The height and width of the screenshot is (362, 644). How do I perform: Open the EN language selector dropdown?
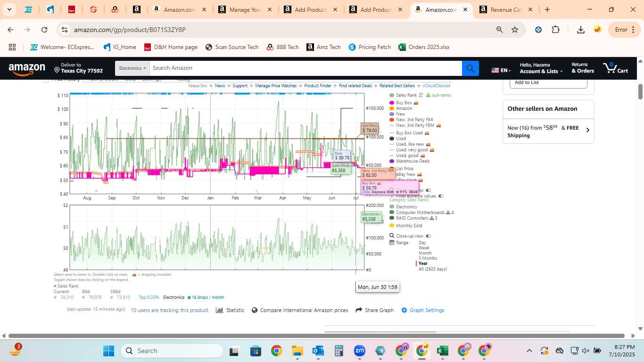pyautogui.click(x=502, y=70)
